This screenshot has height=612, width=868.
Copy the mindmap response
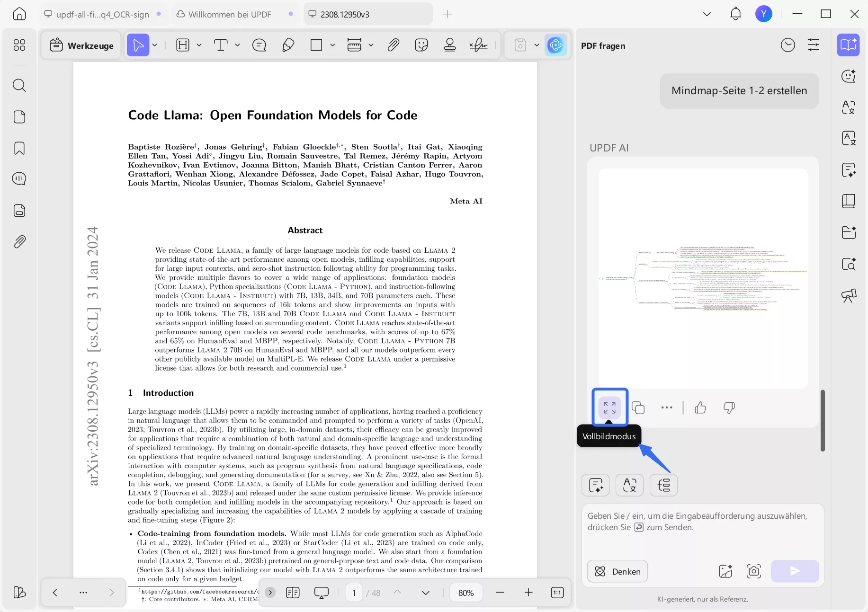click(638, 408)
